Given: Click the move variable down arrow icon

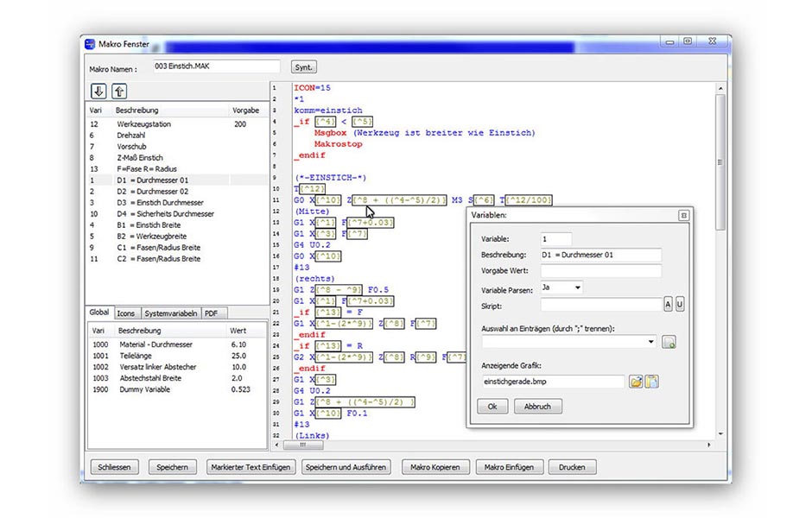Looking at the screenshot, I should [x=98, y=91].
